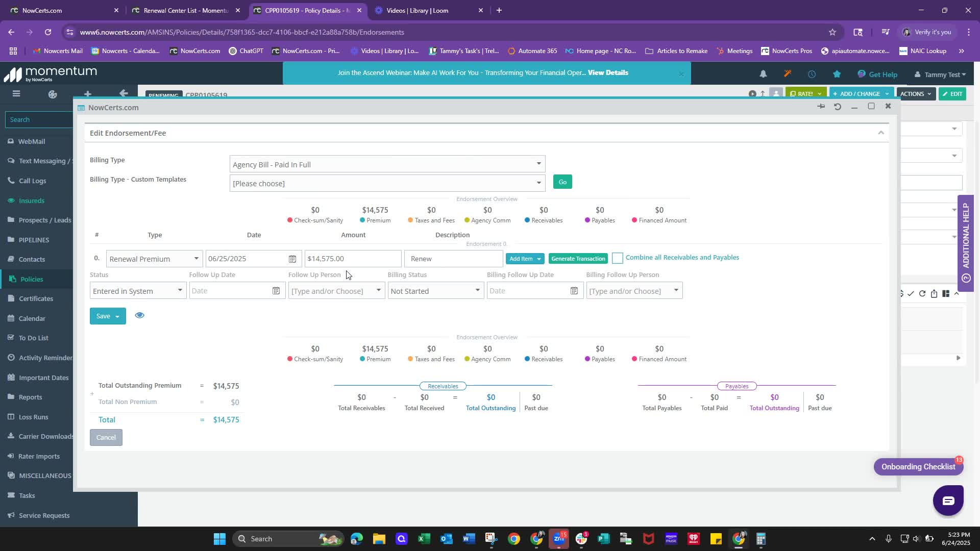980x551 pixels.
Task: Open the Renewal Premium type dropdown
Action: click(196, 259)
